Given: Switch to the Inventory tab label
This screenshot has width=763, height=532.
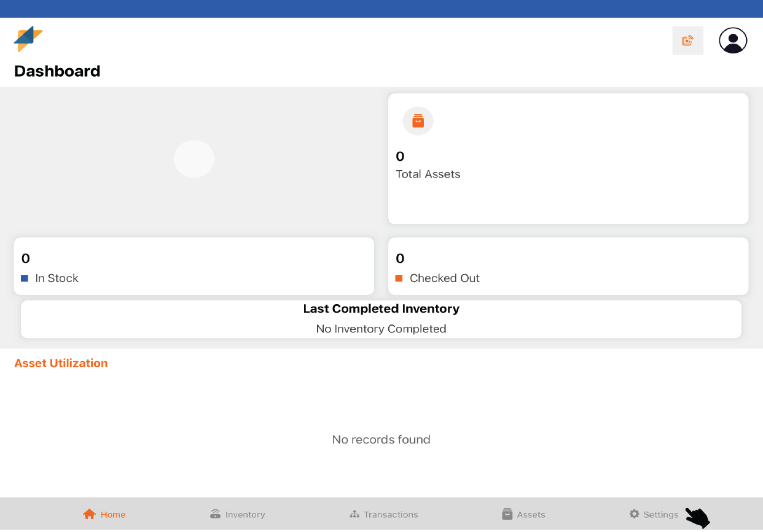Looking at the screenshot, I should point(245,515).
